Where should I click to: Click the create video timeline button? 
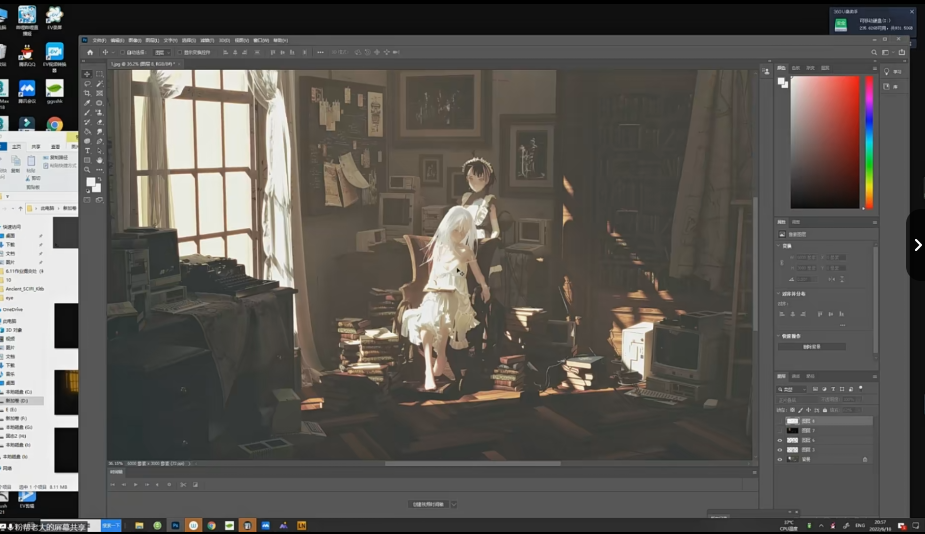428,504
